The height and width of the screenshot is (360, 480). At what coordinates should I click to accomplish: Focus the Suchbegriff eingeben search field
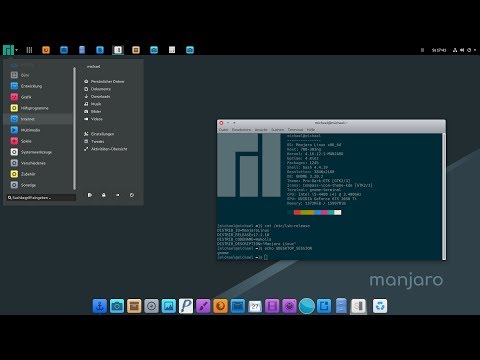[x=41, y=198]
